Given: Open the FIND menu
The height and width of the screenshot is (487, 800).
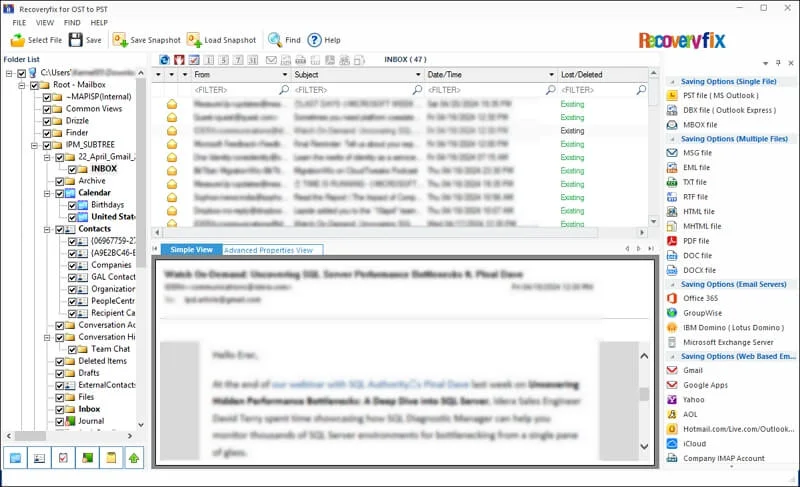Looking at the screenshot, I should [x=72, y=22].
